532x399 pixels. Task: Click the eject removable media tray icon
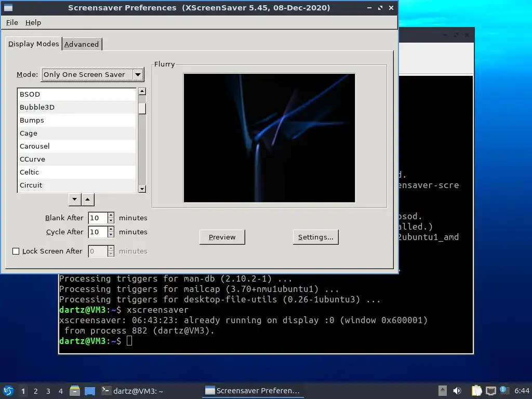(443, 391)
